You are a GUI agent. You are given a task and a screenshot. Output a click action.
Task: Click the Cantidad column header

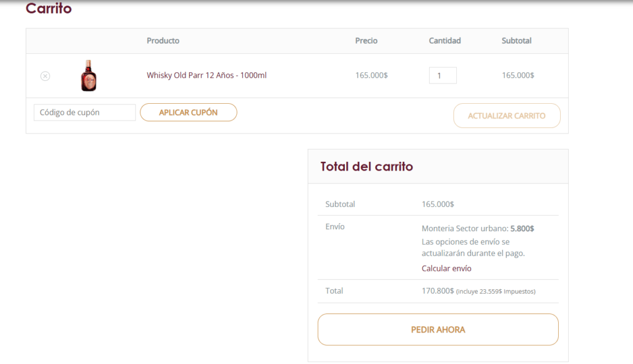coord(444,40)
